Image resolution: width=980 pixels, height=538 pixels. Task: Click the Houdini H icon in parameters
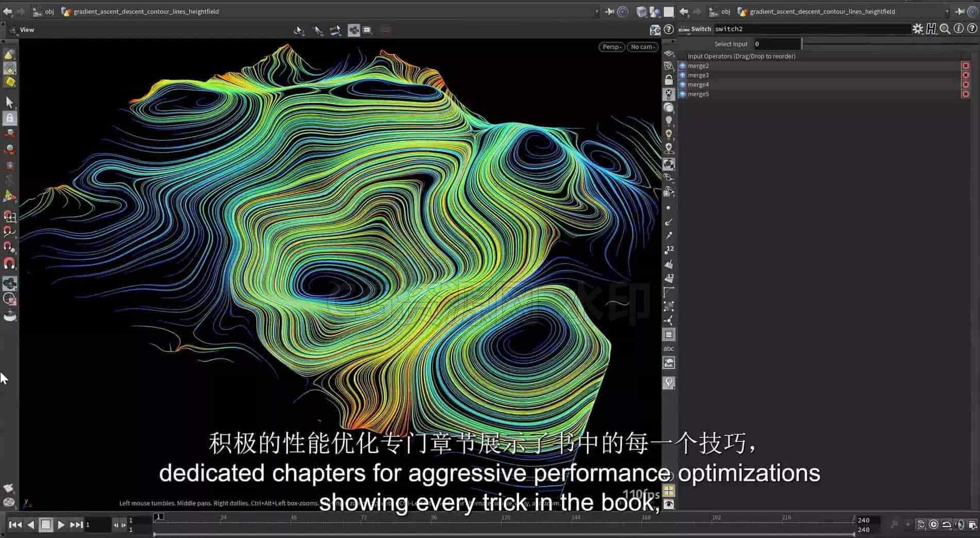pos(931,29)
